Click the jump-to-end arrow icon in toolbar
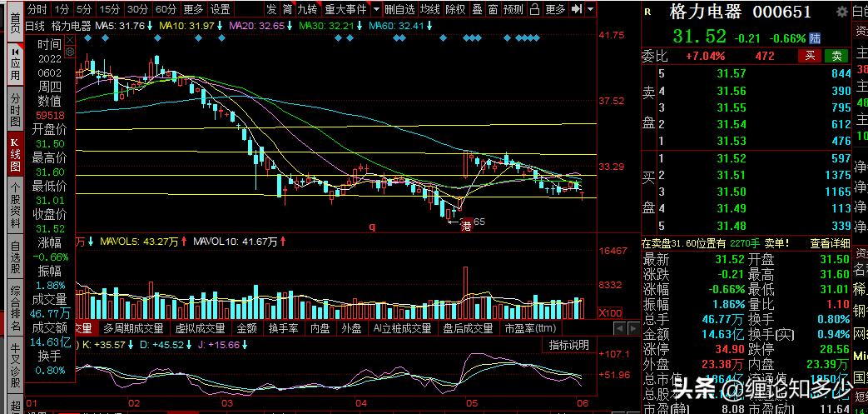 [576, 9]
